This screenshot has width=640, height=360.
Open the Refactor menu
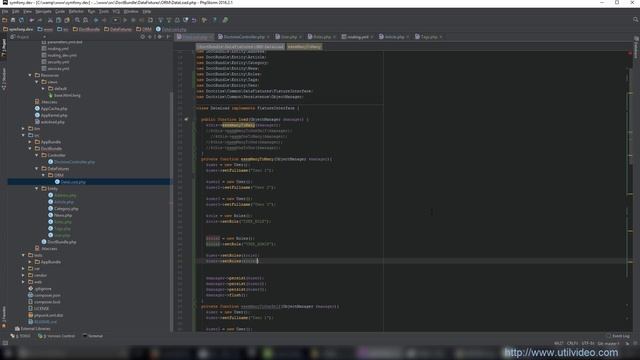pyautogui.click(x=76, y=11)
